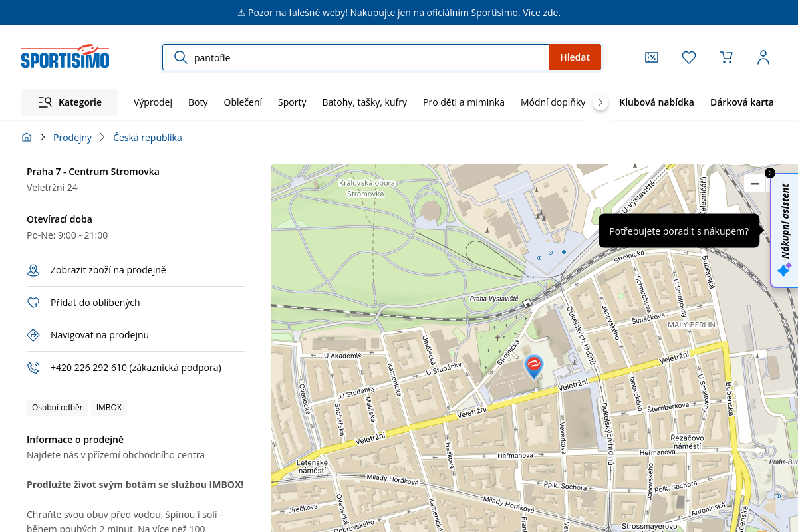The height and width of the screenshot is (532, 798).
Task: Open Dárková karta link
Action: (742, 102)
